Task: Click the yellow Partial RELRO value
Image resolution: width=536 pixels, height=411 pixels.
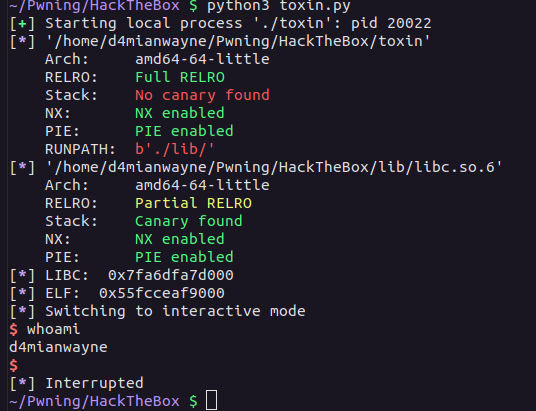Action: 193,203
